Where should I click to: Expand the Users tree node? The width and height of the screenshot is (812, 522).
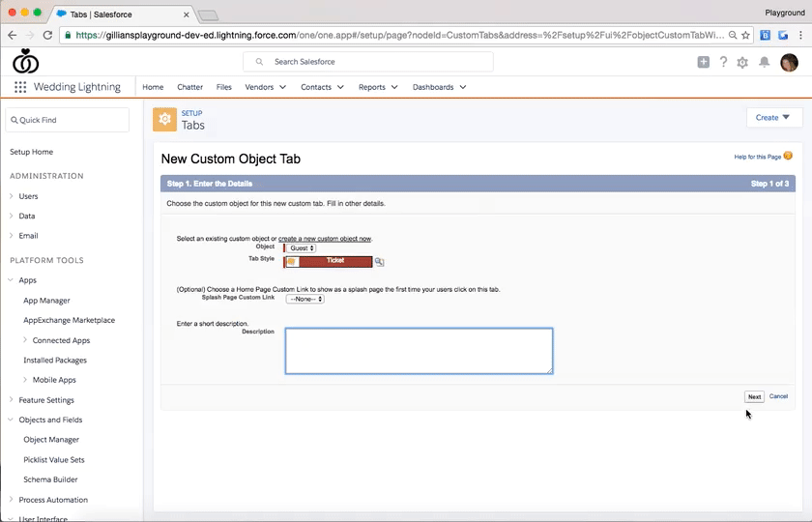(x=11, y=195)
